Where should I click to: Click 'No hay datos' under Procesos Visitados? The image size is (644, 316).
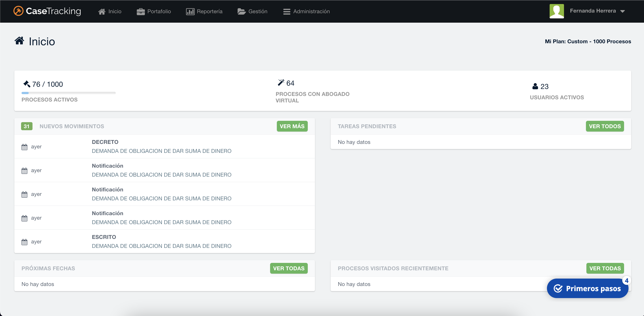coord(354,284)
